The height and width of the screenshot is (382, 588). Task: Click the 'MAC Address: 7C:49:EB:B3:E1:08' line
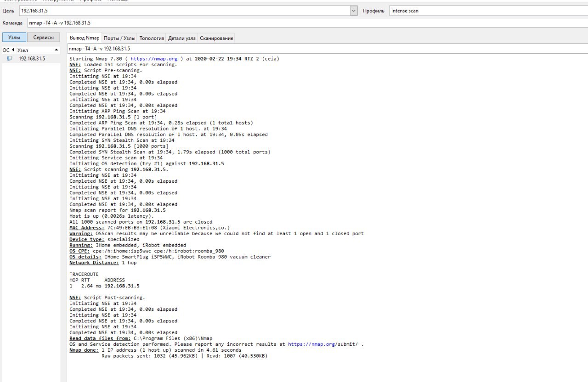pyautogui.click(x=149, y=228)
